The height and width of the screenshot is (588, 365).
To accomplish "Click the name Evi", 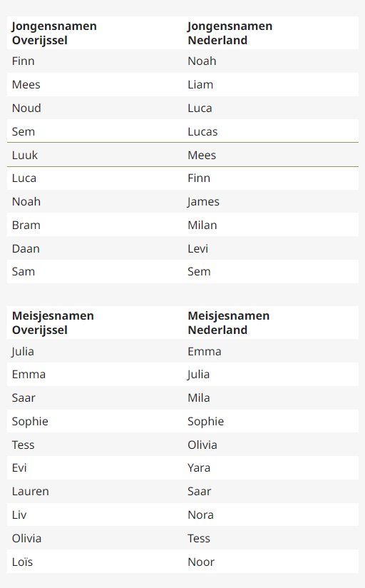I will point(19,468).
